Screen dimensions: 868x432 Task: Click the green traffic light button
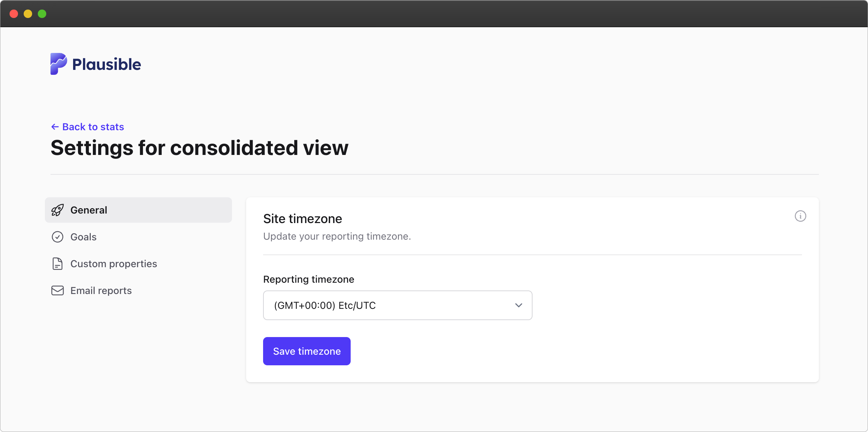[42, 14]
